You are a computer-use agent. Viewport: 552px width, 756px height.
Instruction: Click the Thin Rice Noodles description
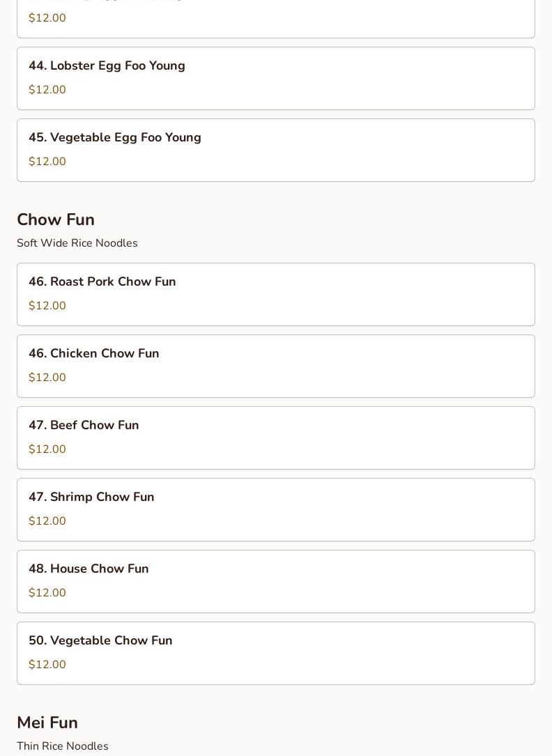tap(63, 746)
